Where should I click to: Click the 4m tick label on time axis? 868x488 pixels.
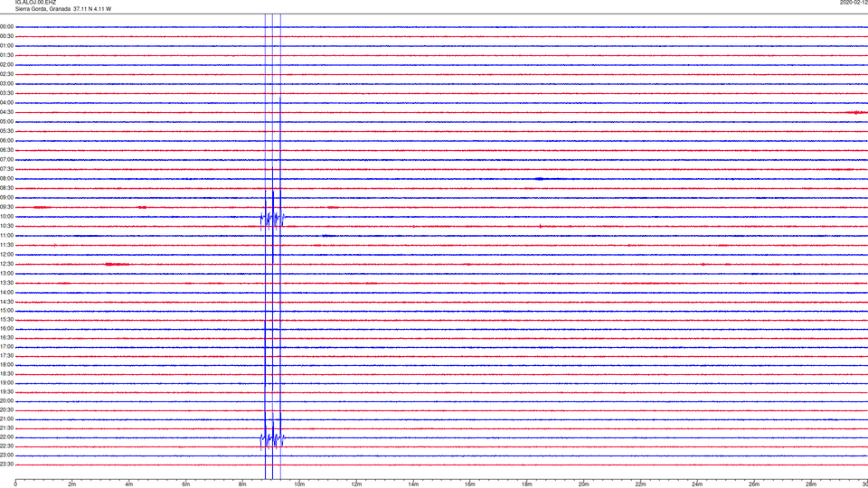coord(129,484)
